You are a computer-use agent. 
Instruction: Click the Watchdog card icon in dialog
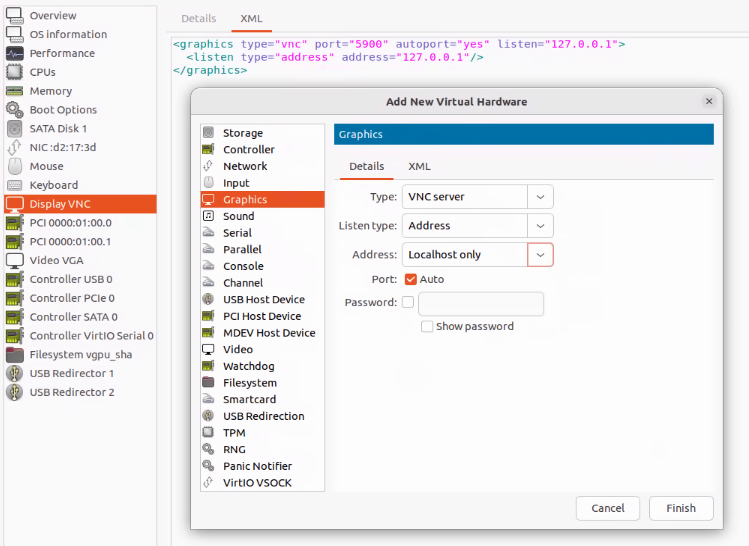tap(208, 366)
